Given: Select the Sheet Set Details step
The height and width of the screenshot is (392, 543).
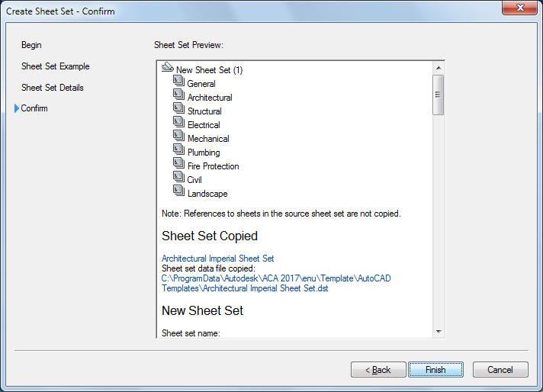Looking at the screenshot, I should 53,88.
